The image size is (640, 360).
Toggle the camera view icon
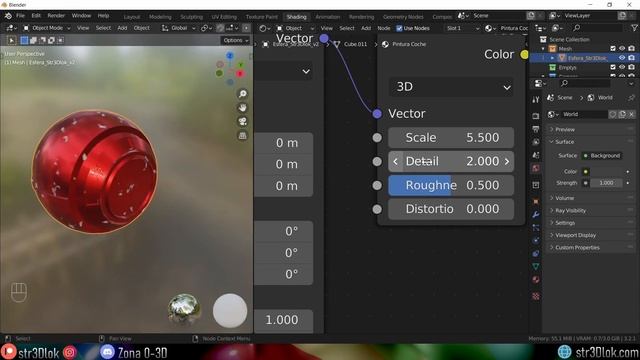point(242,121)
